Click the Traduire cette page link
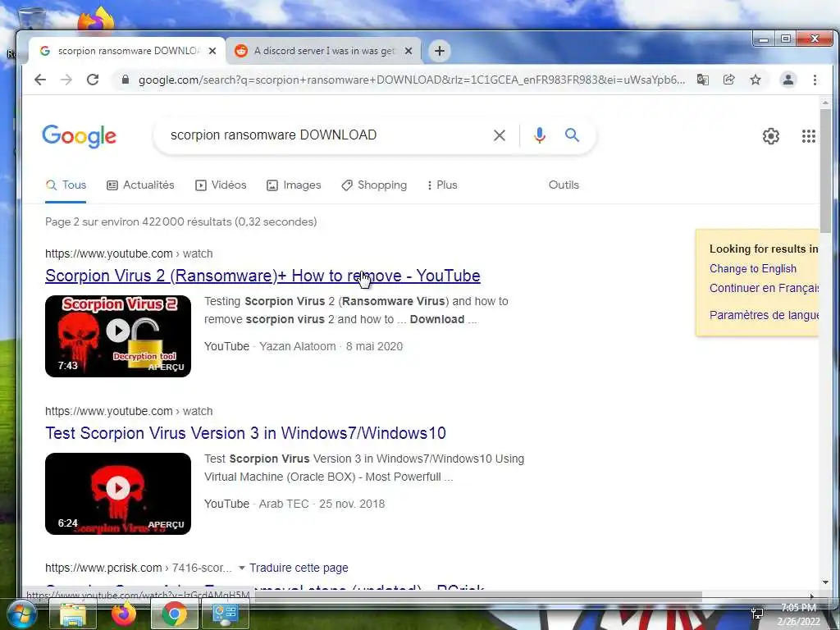Image resolution: width=840 pixels, height=630 pixels. pos(299,568)
